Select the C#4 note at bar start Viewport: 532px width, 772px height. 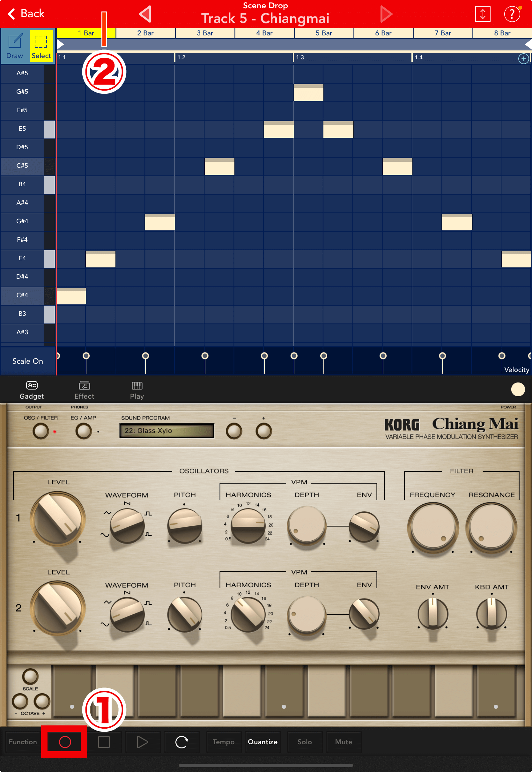pyautogui.click(x=71, y=296)
